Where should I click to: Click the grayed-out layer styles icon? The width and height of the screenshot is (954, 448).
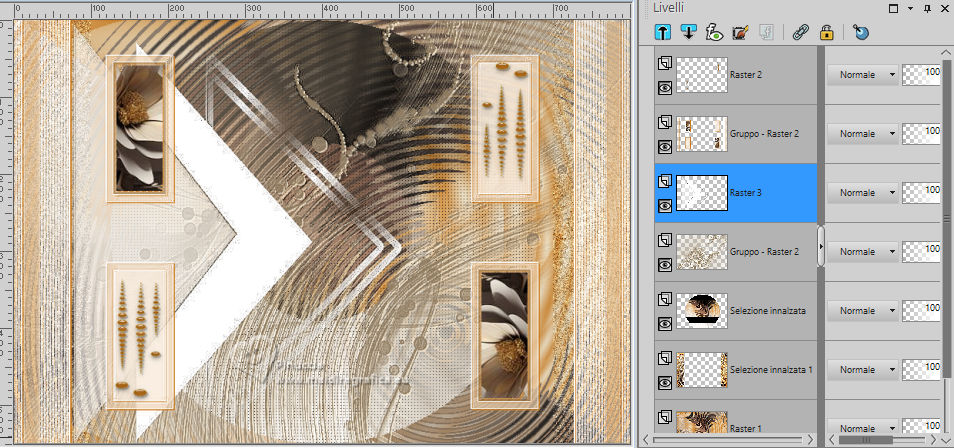(x=765, y=32)
